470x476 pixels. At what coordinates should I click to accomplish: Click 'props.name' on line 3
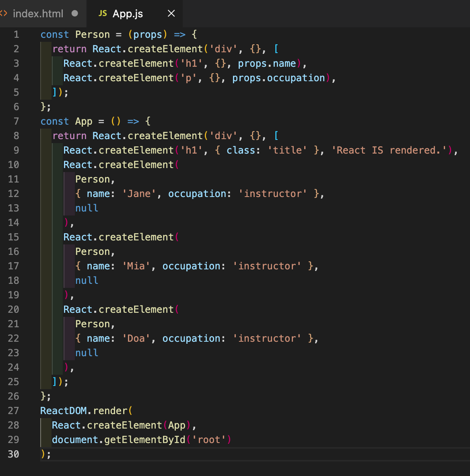pos(267,64)
